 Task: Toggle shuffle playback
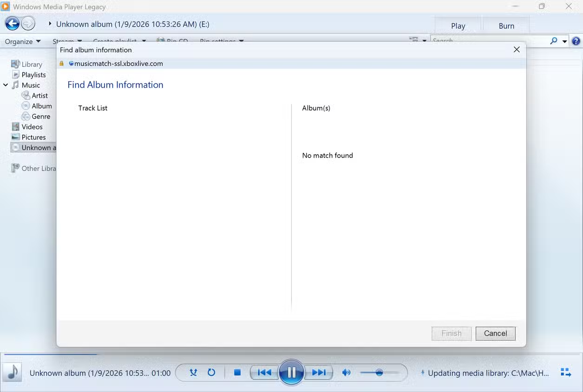coord(193,372)
